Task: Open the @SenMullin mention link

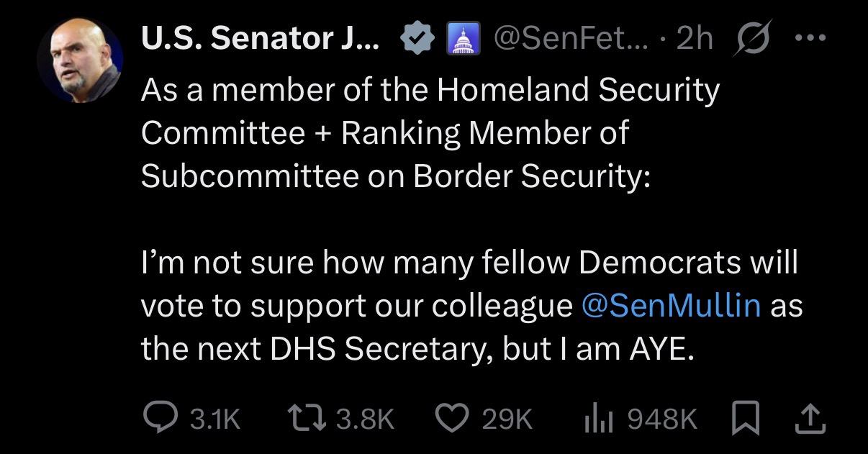Action: [670, 306]
